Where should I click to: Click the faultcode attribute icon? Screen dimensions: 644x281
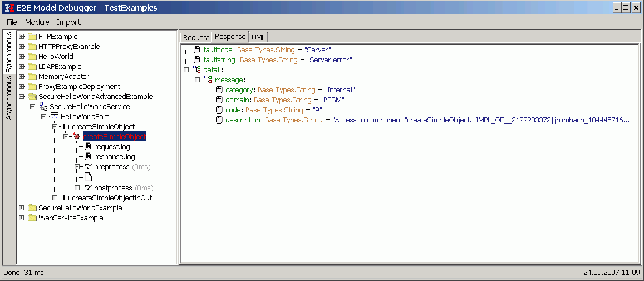pos(196,50)
